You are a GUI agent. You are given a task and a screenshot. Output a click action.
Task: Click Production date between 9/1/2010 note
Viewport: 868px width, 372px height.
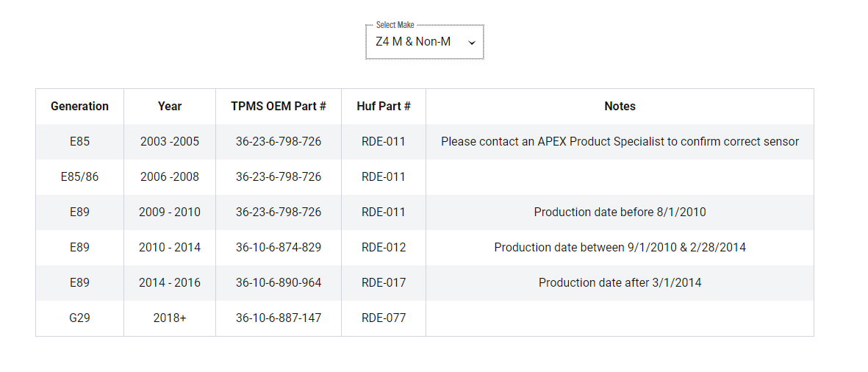[x=620, y=248]
